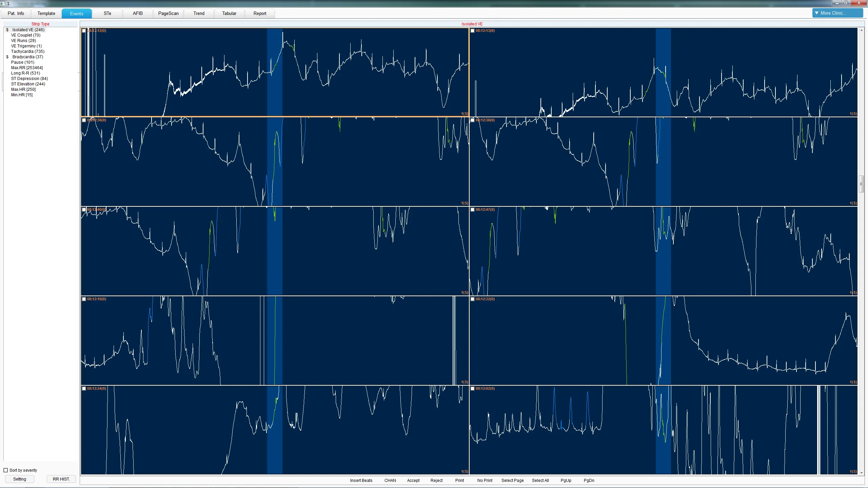
Task: Select the 08:12:24 ECG strip thumbnail
Action: pos(275,430)
